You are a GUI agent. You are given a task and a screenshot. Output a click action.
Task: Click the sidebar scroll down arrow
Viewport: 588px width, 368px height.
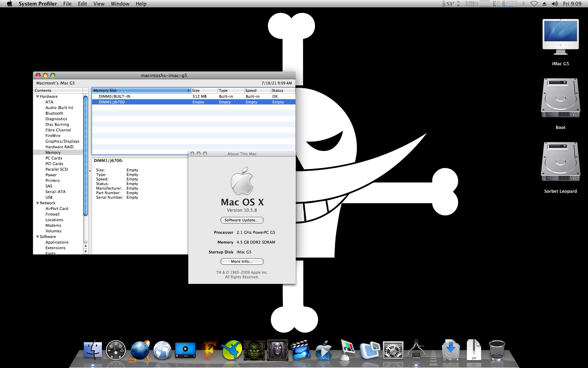pyautogui.click(x=85, y=251)
